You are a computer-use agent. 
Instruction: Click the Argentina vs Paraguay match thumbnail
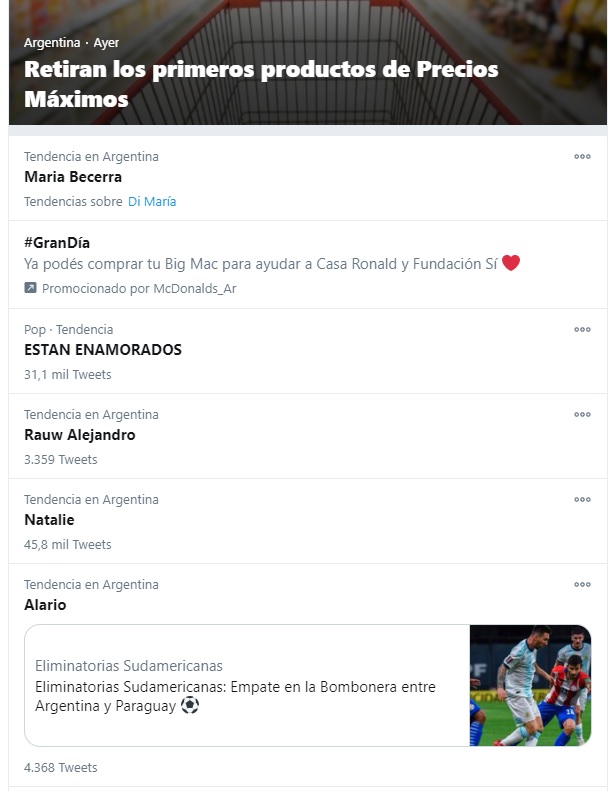point(530,685)
